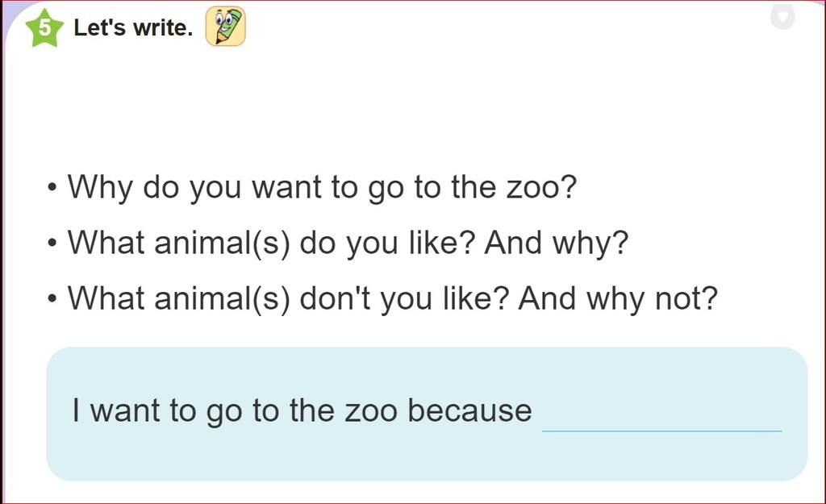The height and width of the screenshot is (504, 826).
Task: Click the green star number 5 icon
Action: [x=45, y=28]
